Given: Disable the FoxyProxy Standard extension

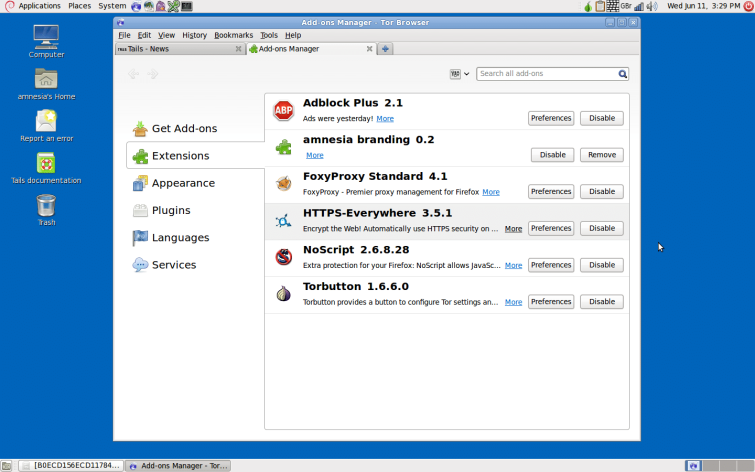Looking at the screenshot, I should (602, 191).
